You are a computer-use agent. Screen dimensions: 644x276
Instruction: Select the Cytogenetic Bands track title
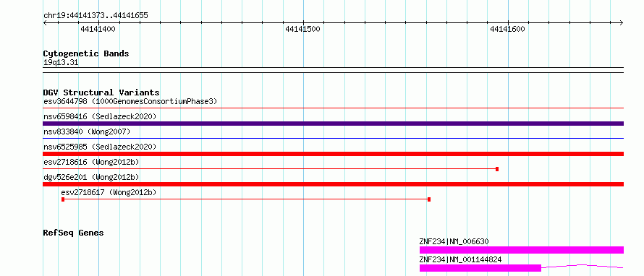(86, 53)
